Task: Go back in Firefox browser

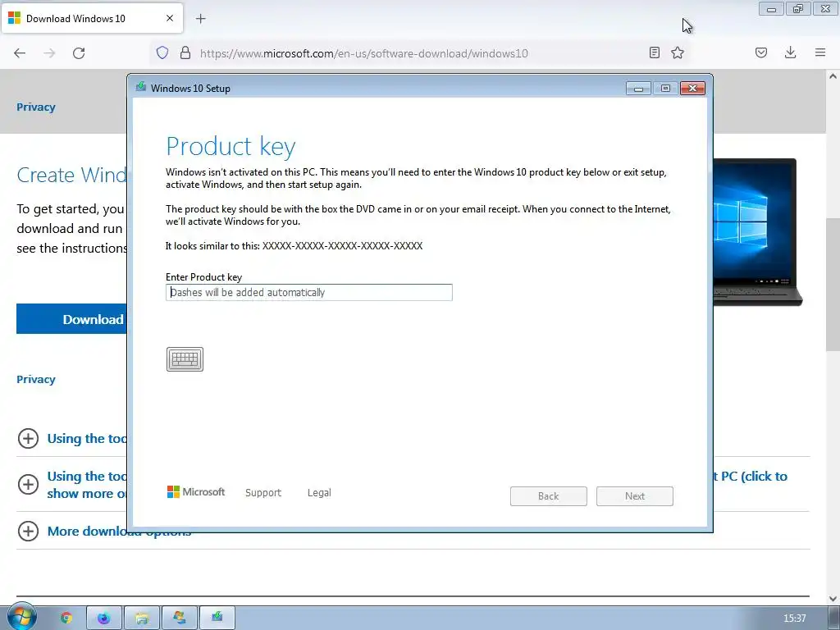Action: click(20, 53)
